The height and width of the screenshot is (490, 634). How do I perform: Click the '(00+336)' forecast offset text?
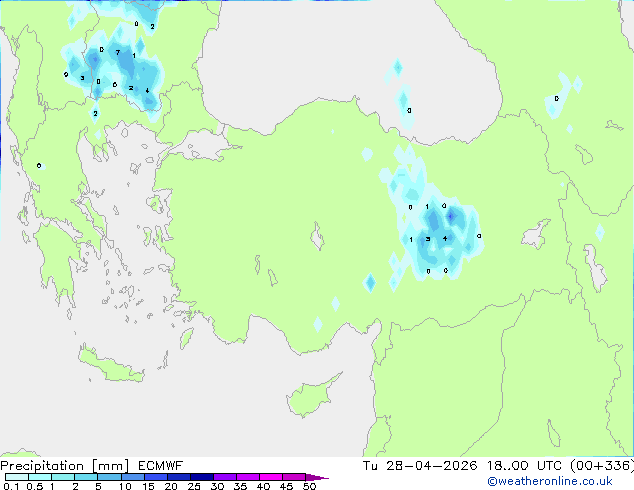602,466
